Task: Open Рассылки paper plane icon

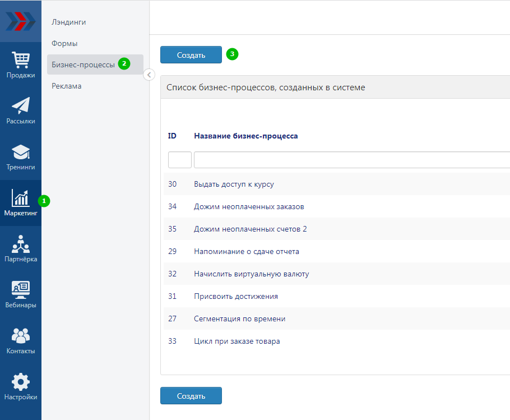Action: tap(21, 105)
